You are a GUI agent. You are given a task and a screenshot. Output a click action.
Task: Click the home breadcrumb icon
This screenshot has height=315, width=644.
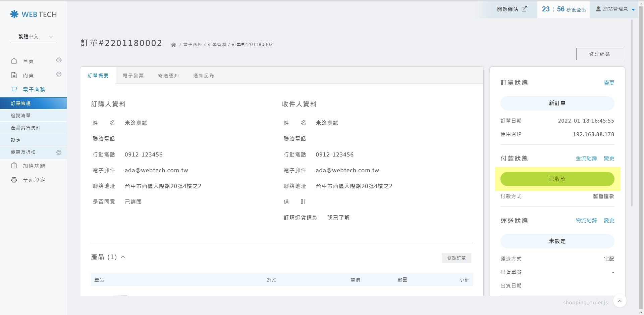[x=173, y=45]
